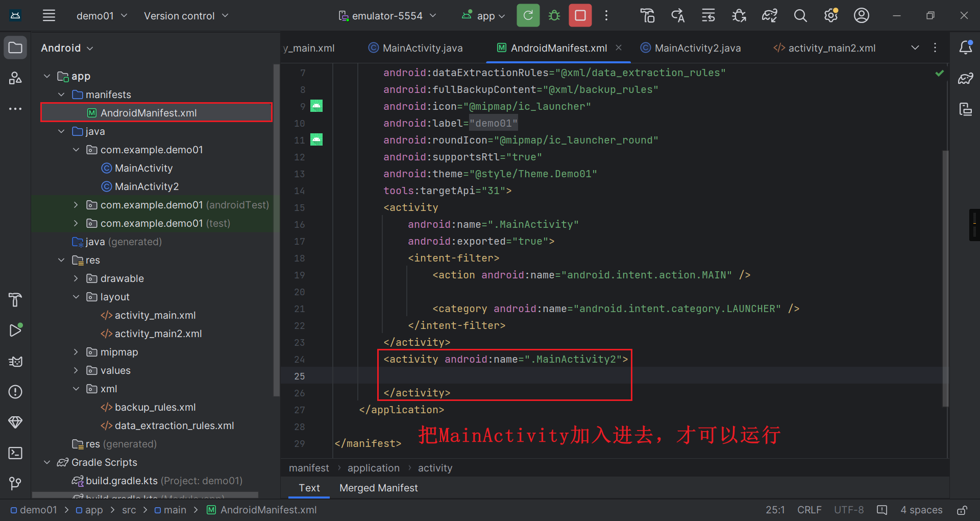980x521 pixels.
Task: Open Logcat cat icon tool window
Action: click(x=15, y=362)
